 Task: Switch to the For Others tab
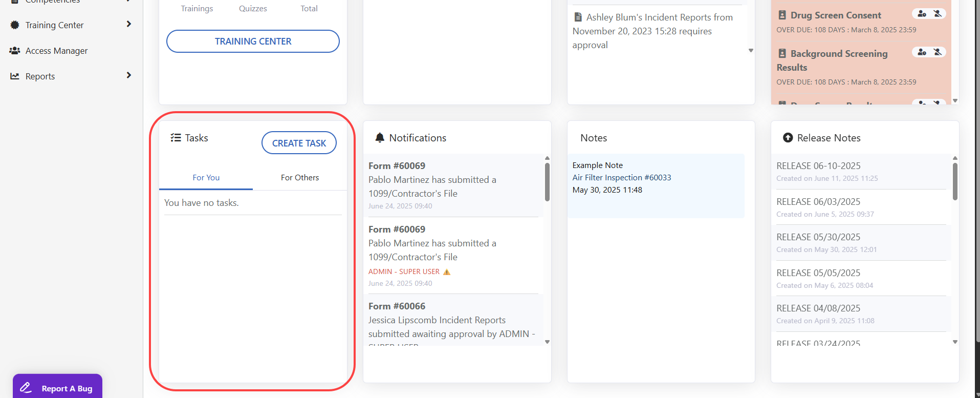299,178
